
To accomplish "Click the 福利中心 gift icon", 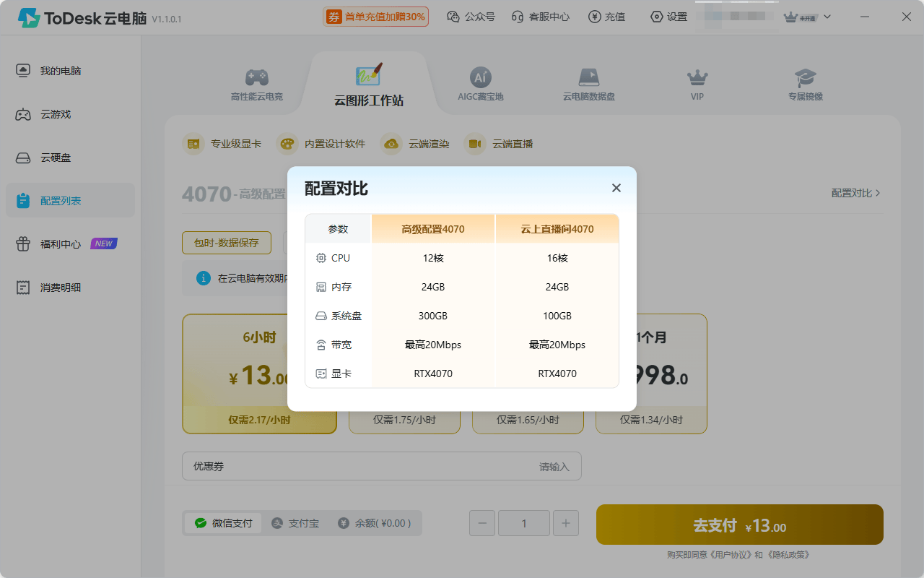I will pos(23,244).
